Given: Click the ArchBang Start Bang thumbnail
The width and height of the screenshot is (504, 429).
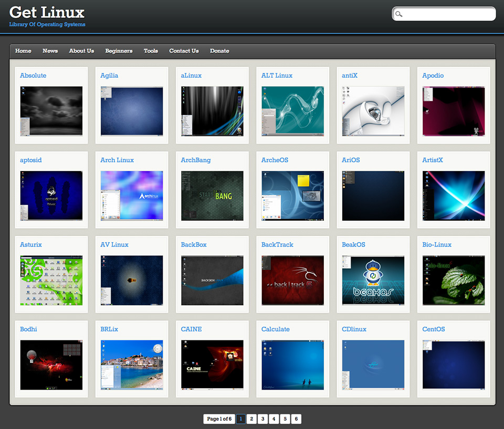Looking at the screenshot, I should pos(212,196).
